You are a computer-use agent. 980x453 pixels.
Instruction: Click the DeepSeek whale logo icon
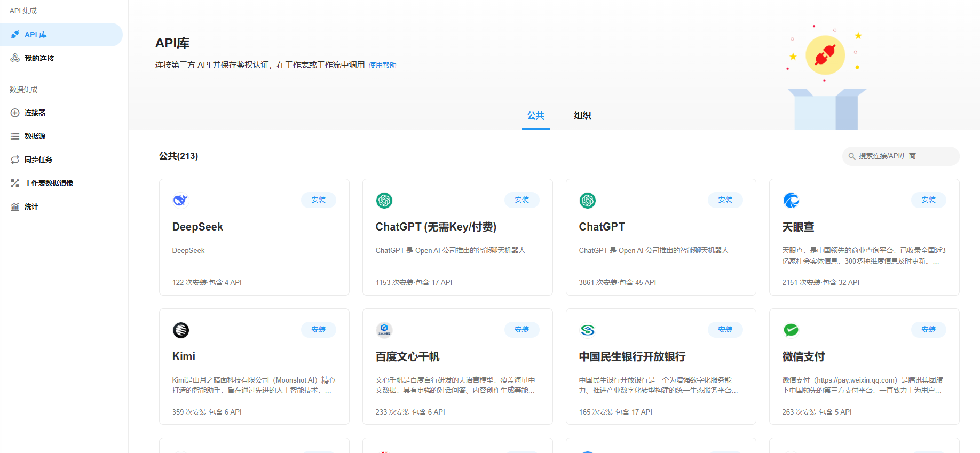[x=180, y=201]
